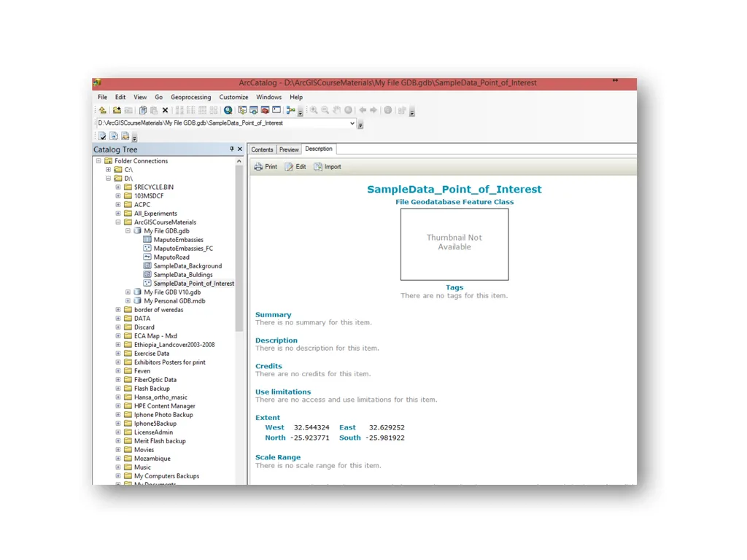This screenshot has width=747, height=560.
Task: Switch to the Preview tab
Action: (x=289, y=149)
